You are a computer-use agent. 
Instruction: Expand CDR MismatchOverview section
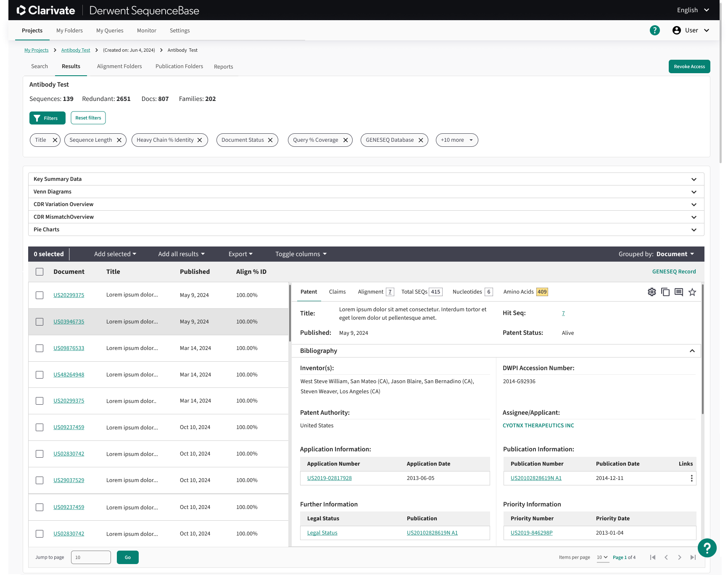pos(366,217)
